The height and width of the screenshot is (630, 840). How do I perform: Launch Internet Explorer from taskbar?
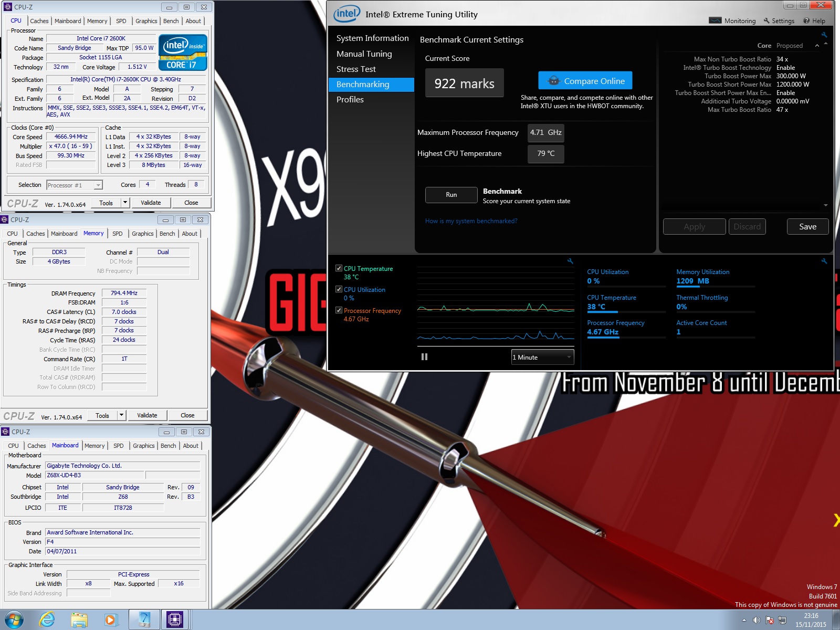pyautogui.click(x=47, y=620)
